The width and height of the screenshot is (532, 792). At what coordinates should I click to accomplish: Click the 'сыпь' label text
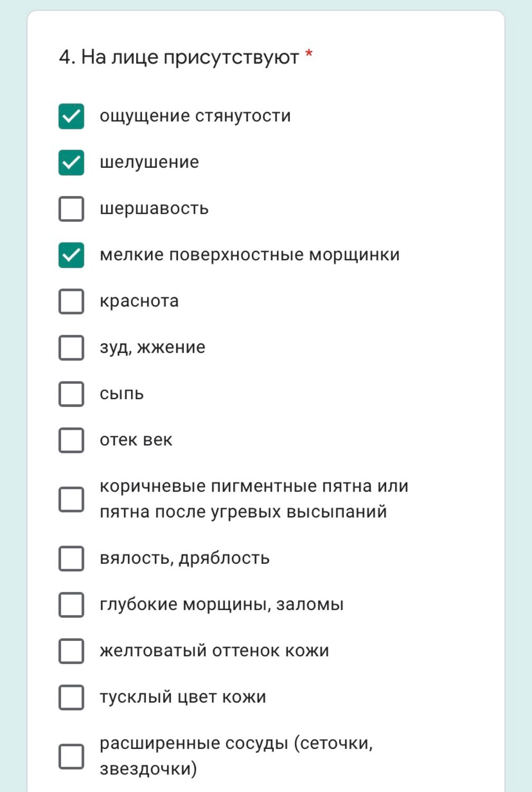[121, 394]
